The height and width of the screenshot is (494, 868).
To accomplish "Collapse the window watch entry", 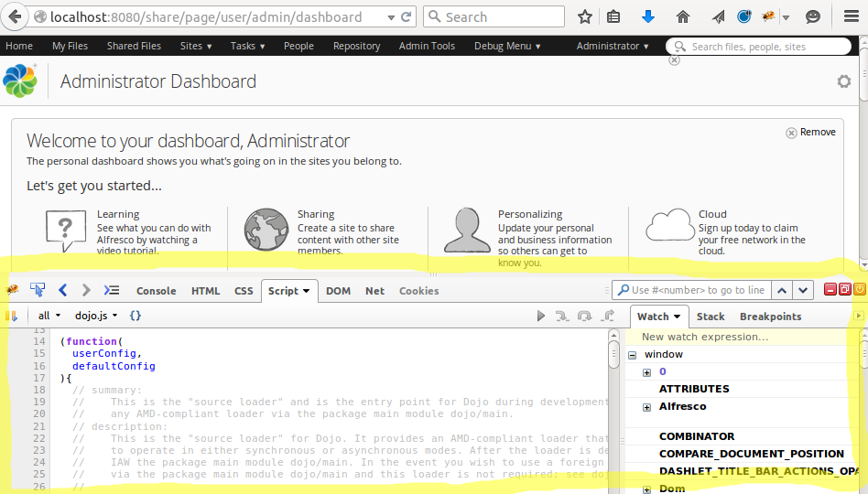I will coord(632,355).
